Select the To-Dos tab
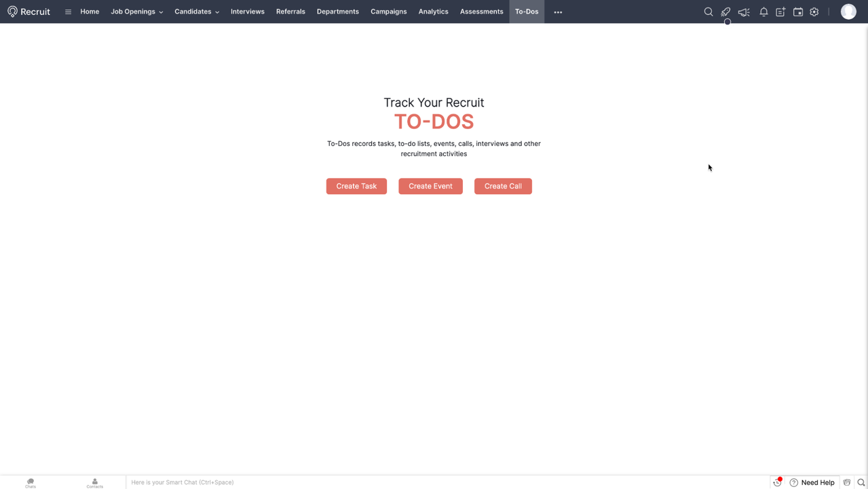The height and width of the screenshot is (489, 868). [527, 12]
